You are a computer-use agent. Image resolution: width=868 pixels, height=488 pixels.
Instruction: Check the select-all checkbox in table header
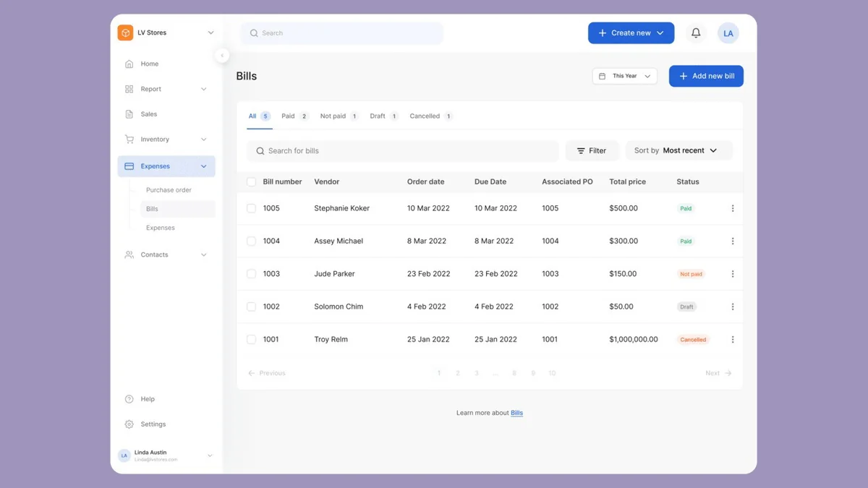[252, 182]
